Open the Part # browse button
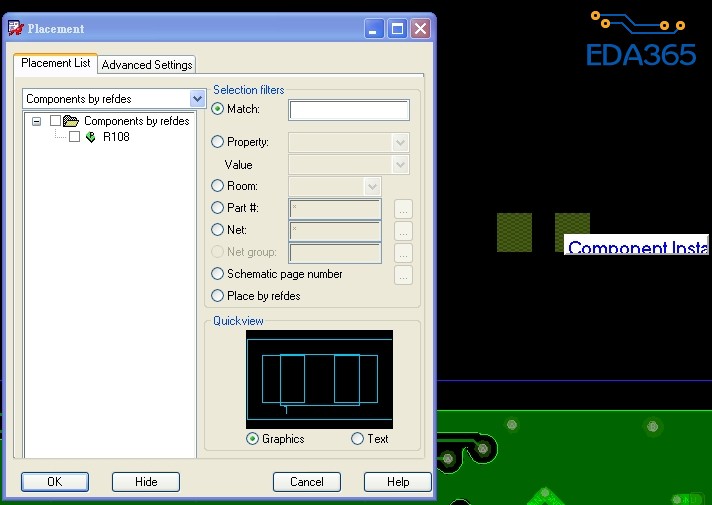The image size is (712, 505). pyautogui.click(x=403, y=209)
